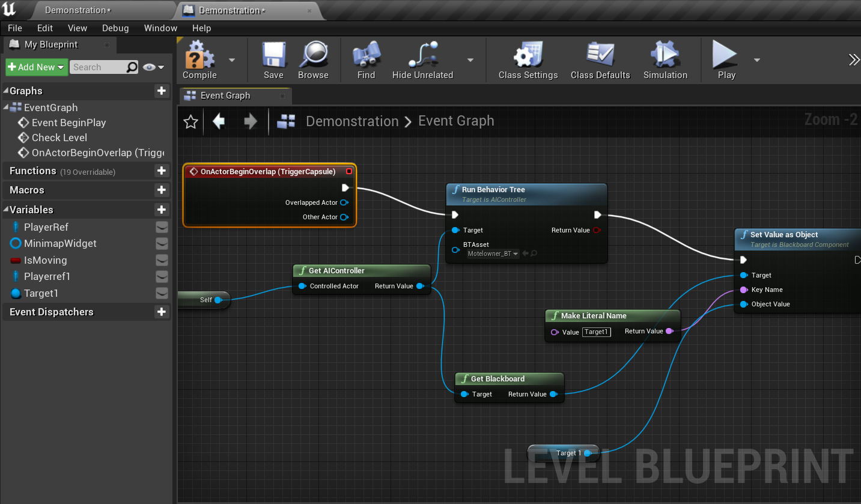Switch to the Event Graph tab
Viewport: 861px width, 504px height.
pos(235,96)
